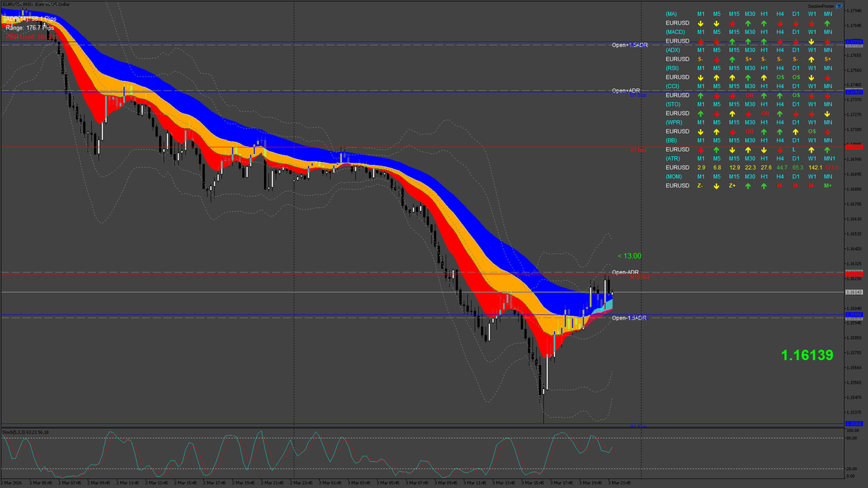Screen dimensions: 868x488
Task: Click the RSI row H4 OS signal
Action: (780, 77)
